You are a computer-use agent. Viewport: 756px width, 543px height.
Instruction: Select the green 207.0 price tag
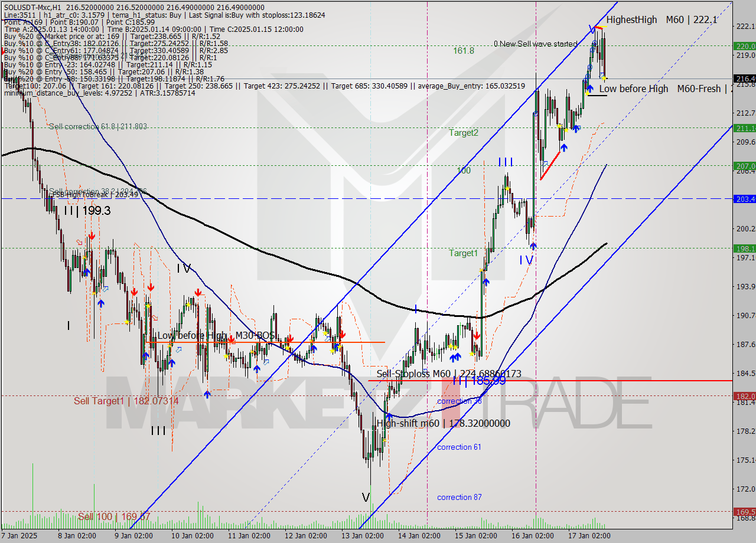[744, 166]
